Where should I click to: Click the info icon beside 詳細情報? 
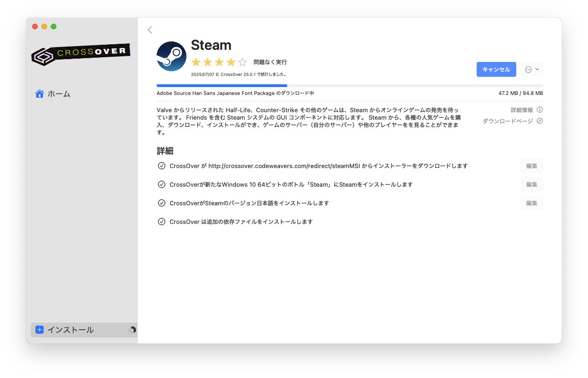[540, 110]
